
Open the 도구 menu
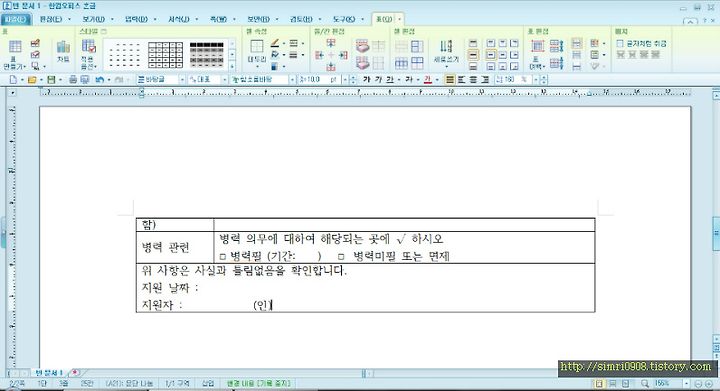tap(344, 19)
